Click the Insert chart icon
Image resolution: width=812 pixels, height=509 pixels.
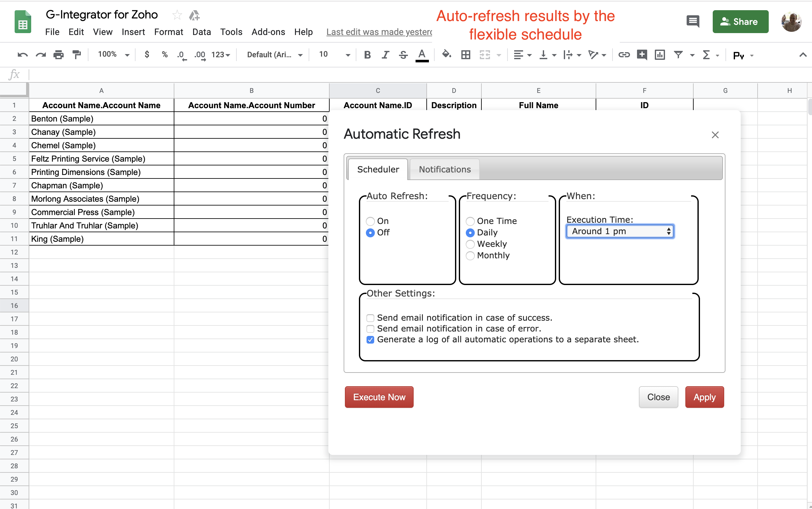pos(660,54)
